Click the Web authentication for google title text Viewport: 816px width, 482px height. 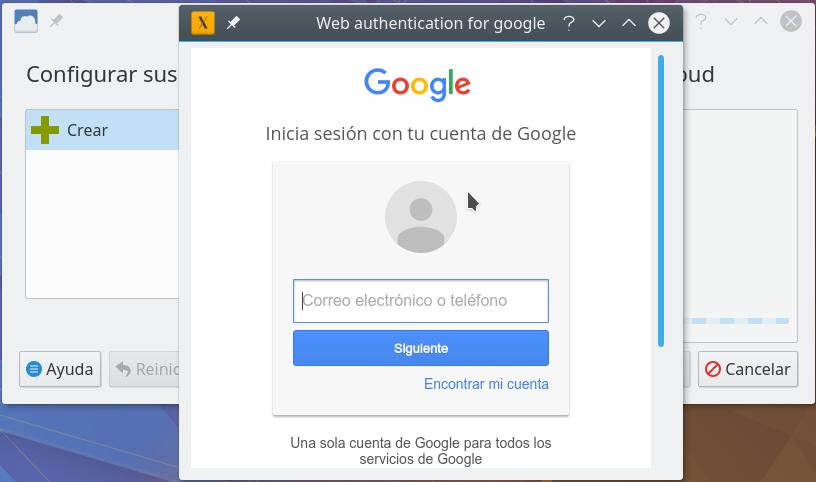pyautogui.click(x=430, y=23)
